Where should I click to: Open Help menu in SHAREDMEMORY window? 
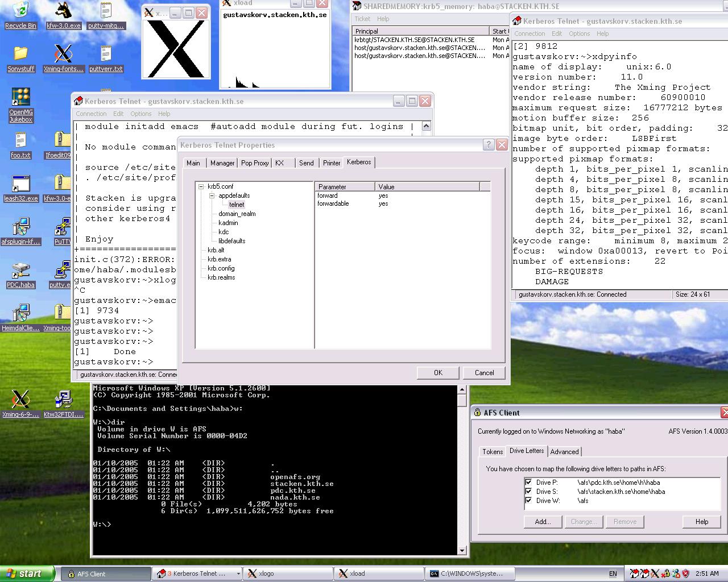[x=383, y=19]
